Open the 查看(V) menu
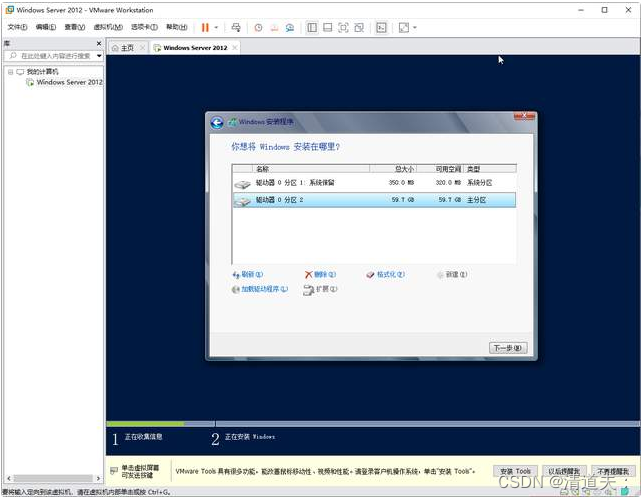This screenshot has width=642, height=500. (x=75, y=27)
